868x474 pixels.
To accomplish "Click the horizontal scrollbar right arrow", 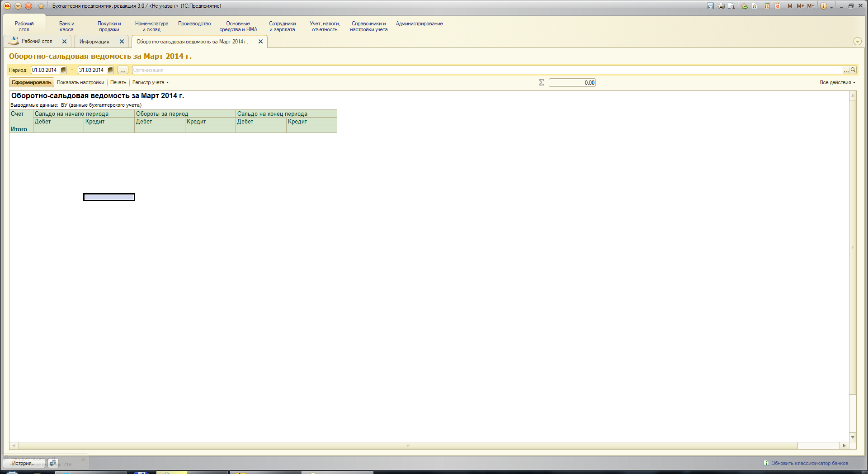I will click(844, 446).
